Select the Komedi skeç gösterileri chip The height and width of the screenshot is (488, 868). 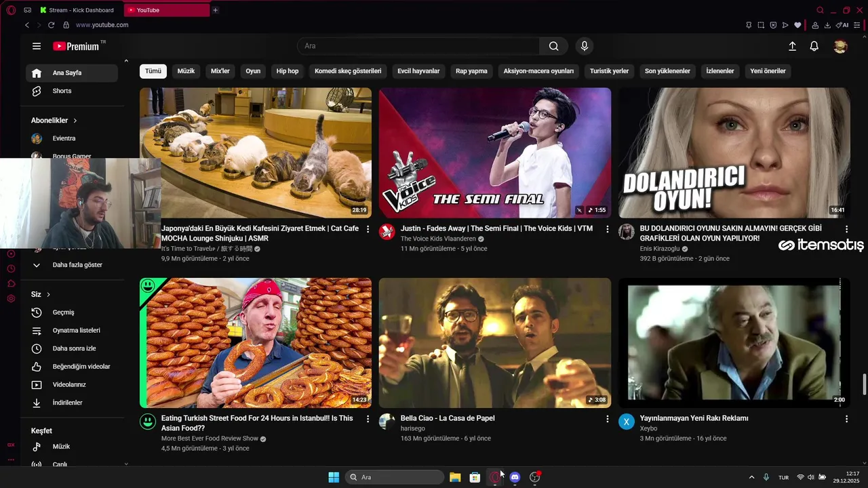(348, 71)
